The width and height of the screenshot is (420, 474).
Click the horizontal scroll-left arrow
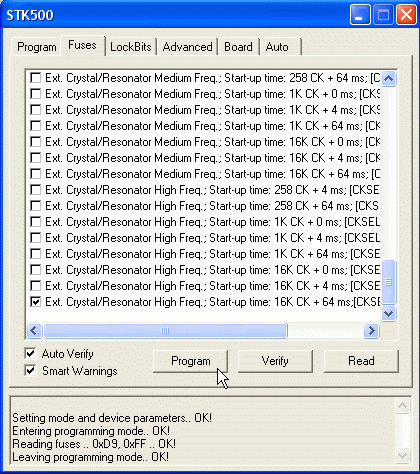coord(34,330)
